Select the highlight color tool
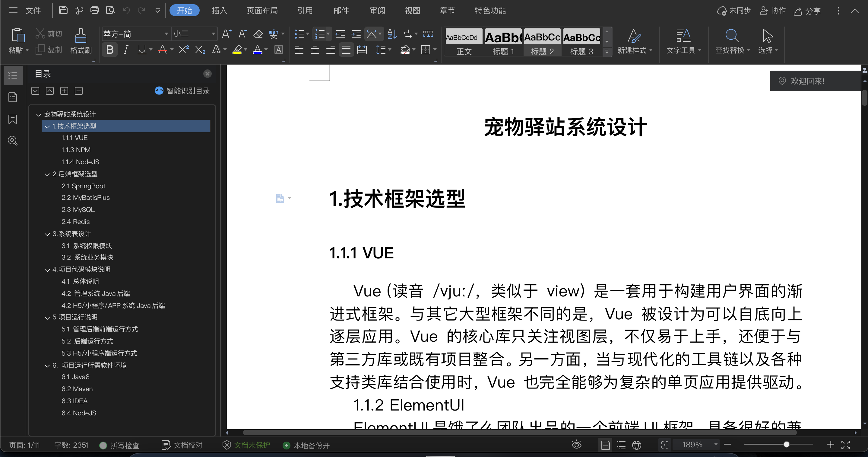868x457 pixels. coord(237,50)
